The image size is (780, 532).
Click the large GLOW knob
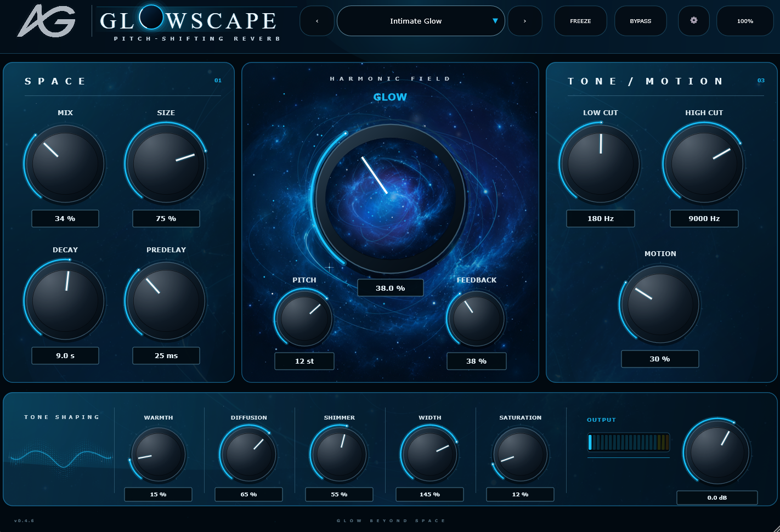point(390,199)
